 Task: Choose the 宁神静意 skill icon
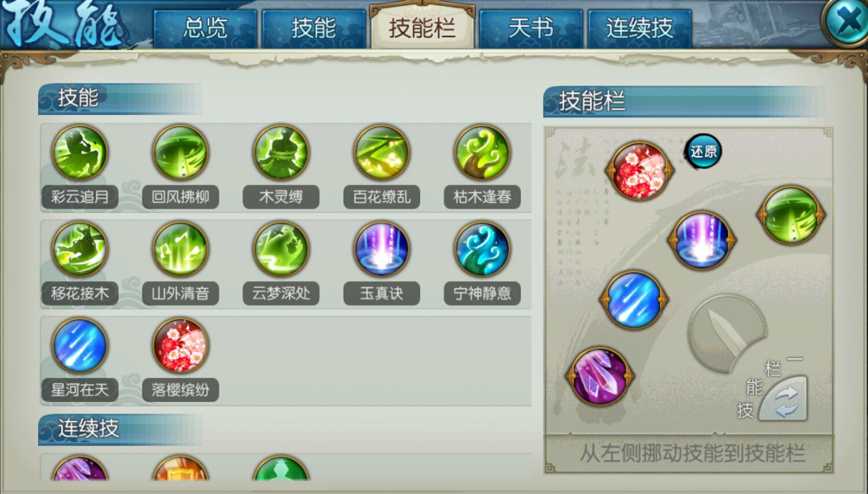coord(483,249)
